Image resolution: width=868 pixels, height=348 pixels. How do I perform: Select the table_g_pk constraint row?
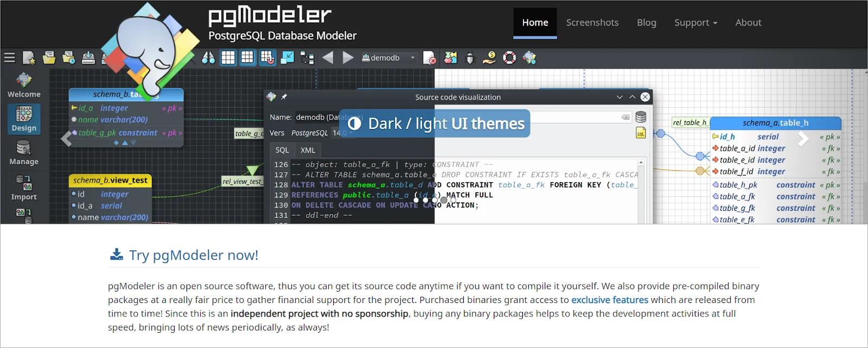pos(127,132)
